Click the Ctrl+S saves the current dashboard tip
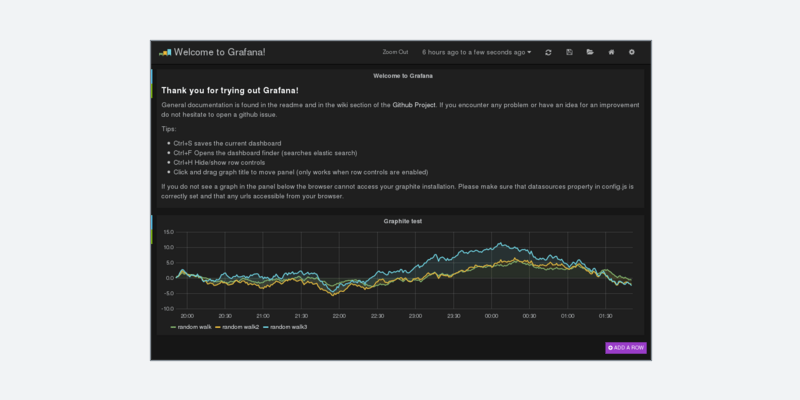The image size is (800, 400). point(227,143)
